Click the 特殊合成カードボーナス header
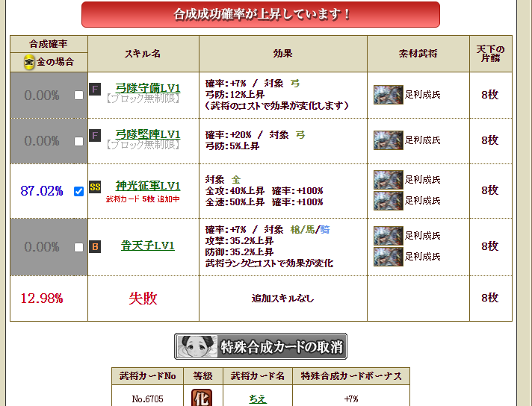 coord(351,376)
